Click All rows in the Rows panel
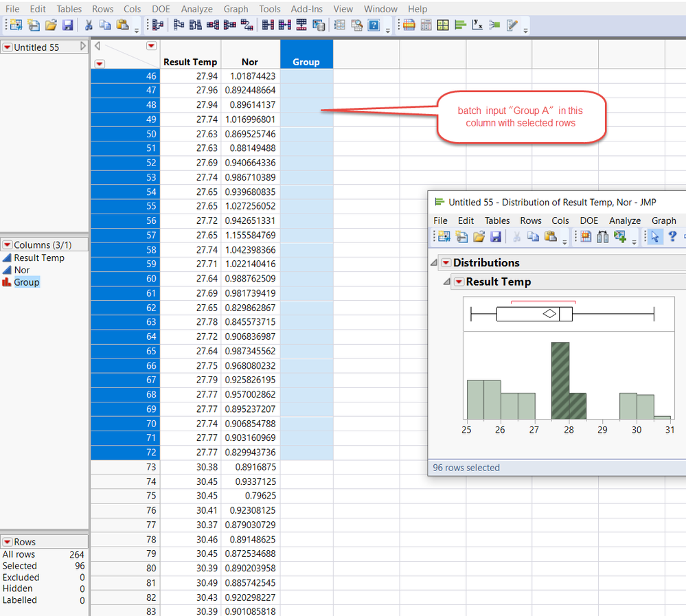The height and width of the screenshot is (616, 686). 19,554
